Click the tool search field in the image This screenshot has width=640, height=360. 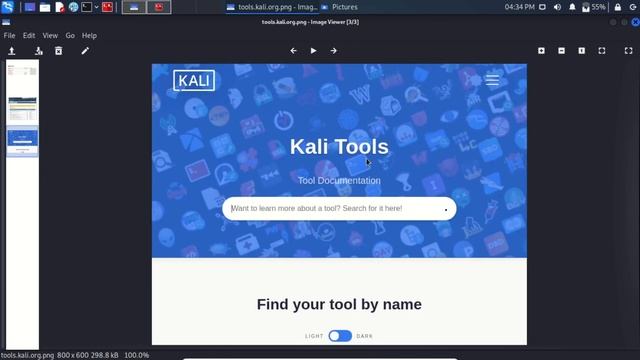pos(339,209)
